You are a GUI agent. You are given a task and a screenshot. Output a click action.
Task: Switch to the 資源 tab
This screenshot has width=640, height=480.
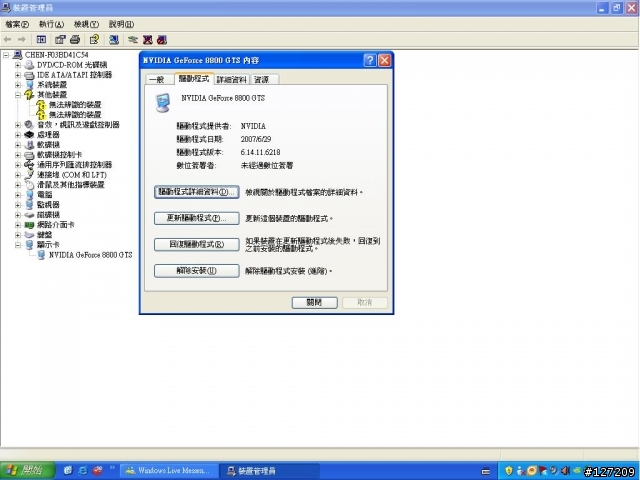coord(264,80)
